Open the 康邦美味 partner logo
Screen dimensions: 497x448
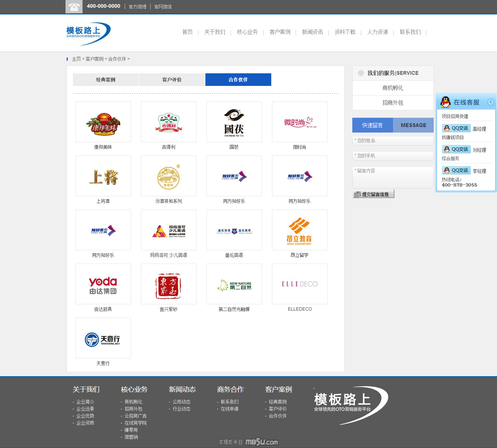tap(103, 122)
